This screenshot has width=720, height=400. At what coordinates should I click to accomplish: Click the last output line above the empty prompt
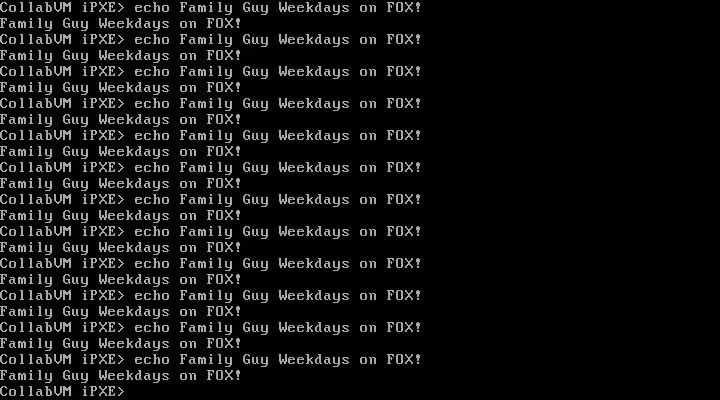click(121, 376)
